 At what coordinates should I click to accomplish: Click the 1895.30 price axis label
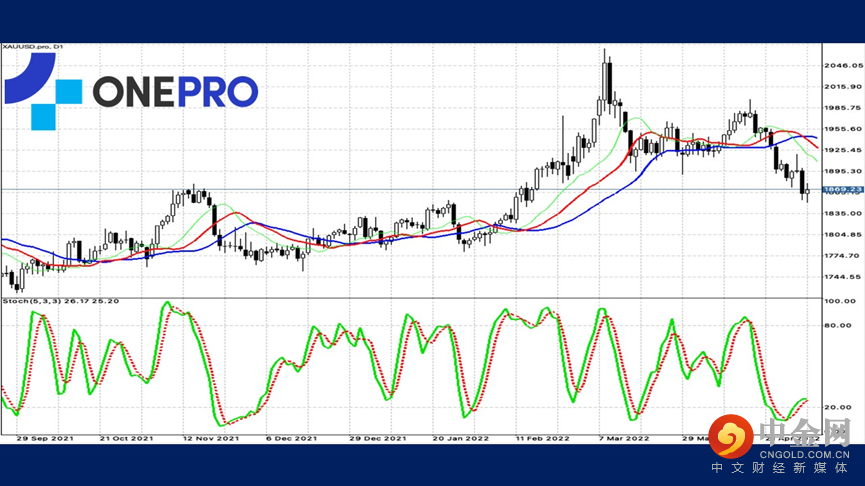[843, 172]
